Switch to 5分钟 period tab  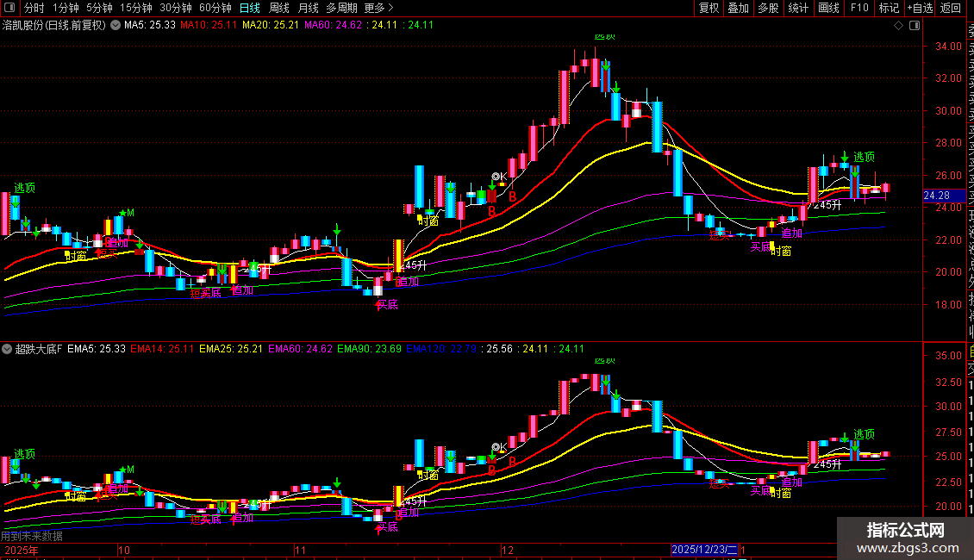click(99, 8)
